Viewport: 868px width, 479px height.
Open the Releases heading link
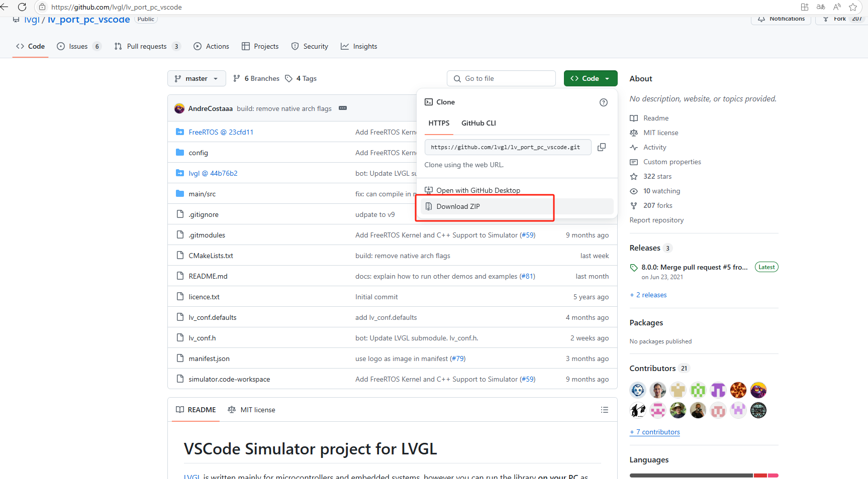pyautogui.click(x=650, y=248)
